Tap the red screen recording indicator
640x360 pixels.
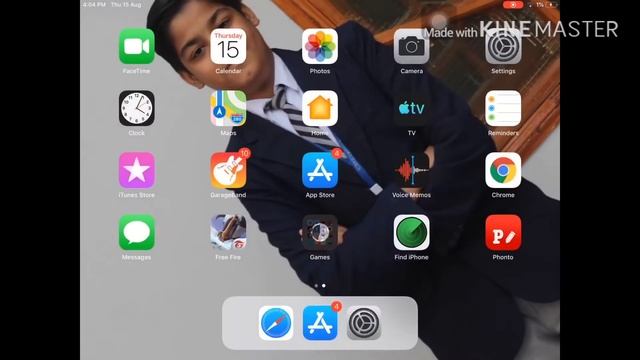[x=513, y=5]
